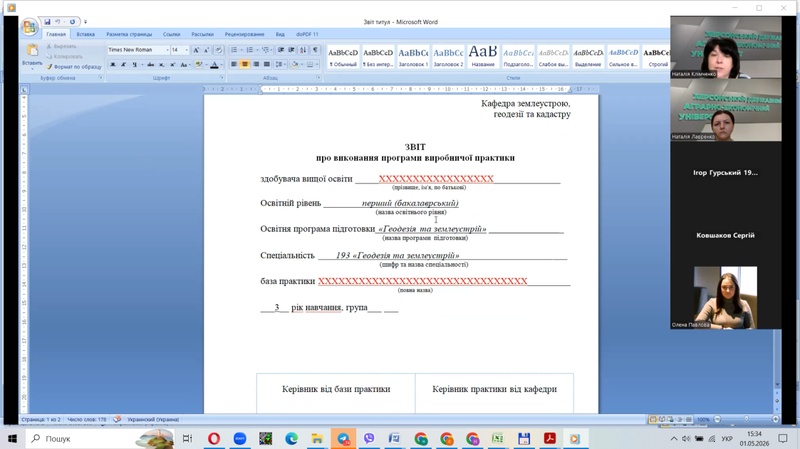Viewport: 800px width, 449px height.
Task: Click the justify alignment icon
Action: point(267,64)
